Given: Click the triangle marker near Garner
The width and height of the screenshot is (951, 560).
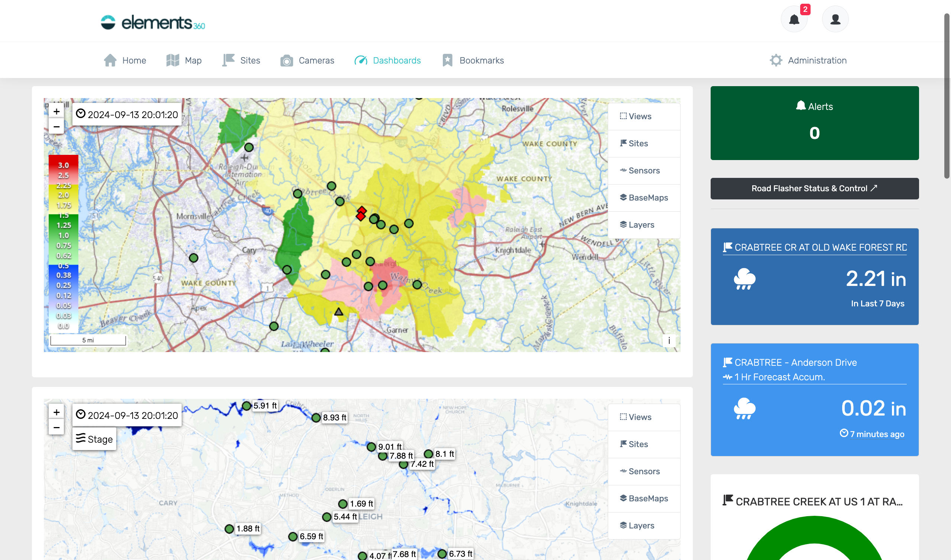Looking at the screenshot, I should (338, 312).
